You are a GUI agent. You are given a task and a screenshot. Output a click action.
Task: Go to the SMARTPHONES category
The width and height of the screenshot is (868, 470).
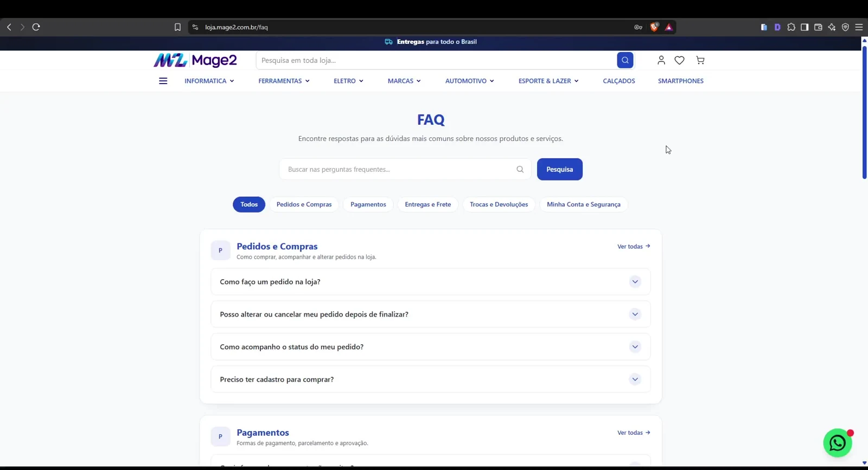[681, 81]
